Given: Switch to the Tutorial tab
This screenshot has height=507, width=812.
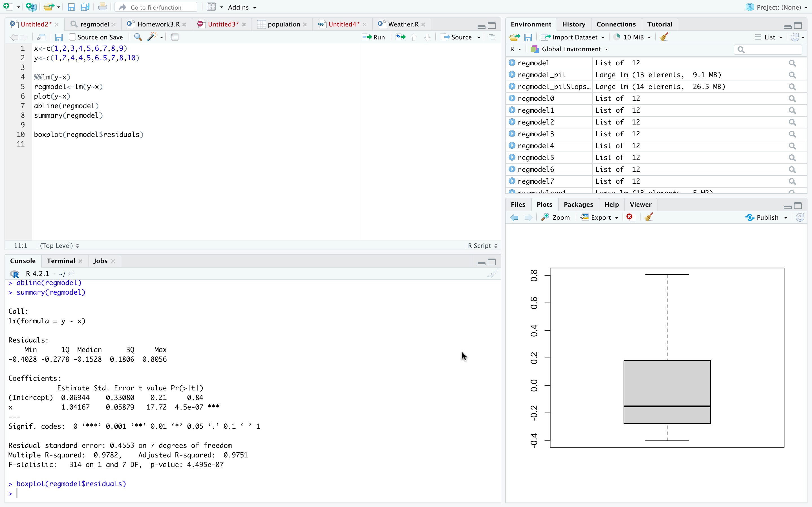Looking at the screenshot, I should click(659, 24).
